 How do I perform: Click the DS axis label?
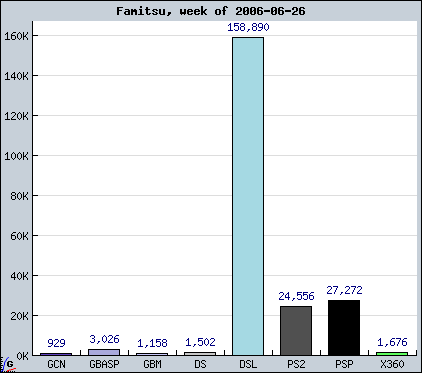click(200, 364)
